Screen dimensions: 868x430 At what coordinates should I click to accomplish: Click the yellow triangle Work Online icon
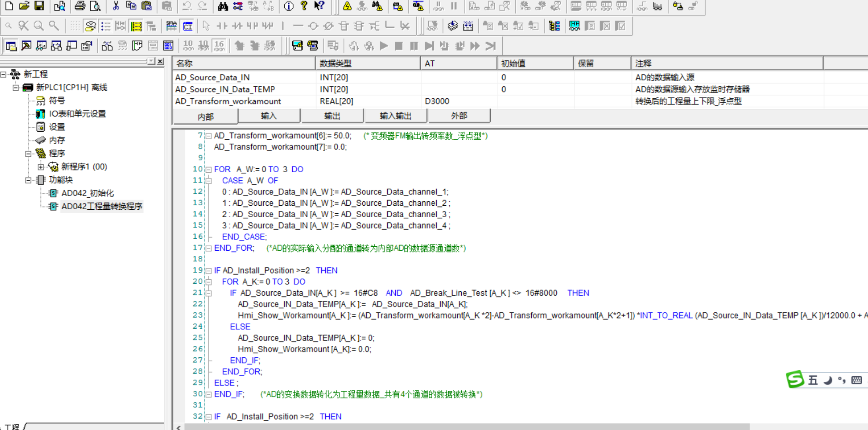(x=347, y=6)
